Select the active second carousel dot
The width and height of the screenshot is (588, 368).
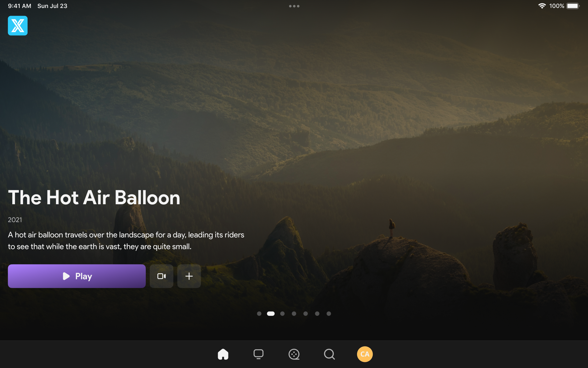click(271, 313)
